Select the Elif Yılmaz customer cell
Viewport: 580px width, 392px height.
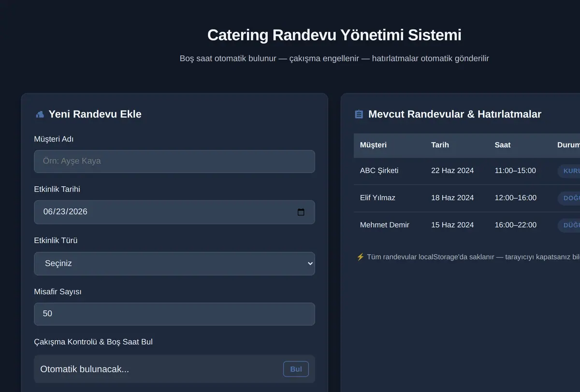point(377,198)
